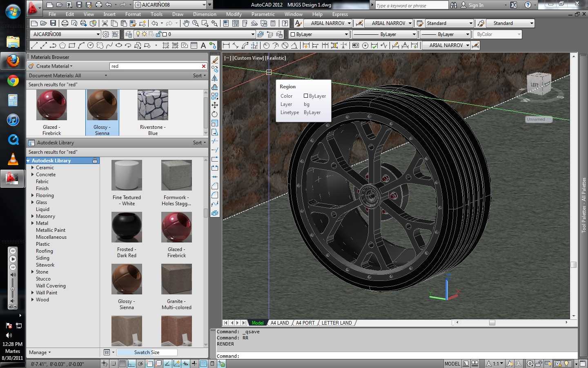Click the Cut scissors icon
Image resolution: width=588 pixels, height=368 pixels.
click(x=105, y=23)
